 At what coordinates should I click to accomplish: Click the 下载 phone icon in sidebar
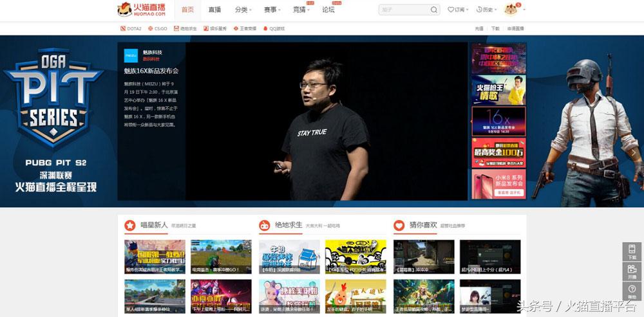632,251
